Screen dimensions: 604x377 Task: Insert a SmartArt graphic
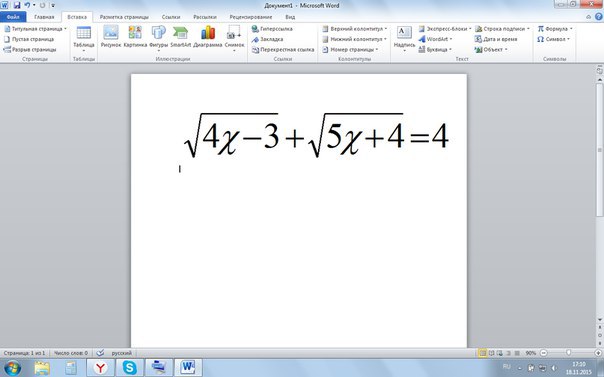point(181,37)
